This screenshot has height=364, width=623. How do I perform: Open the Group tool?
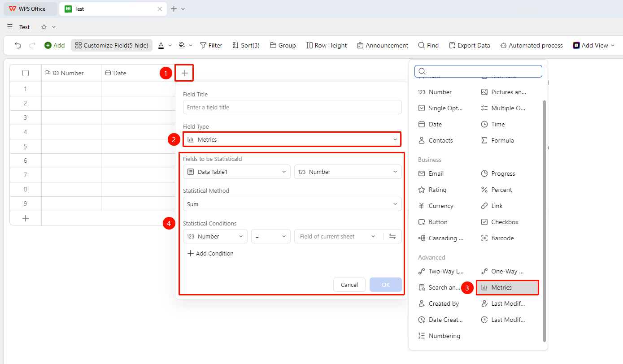coord(283,45)
